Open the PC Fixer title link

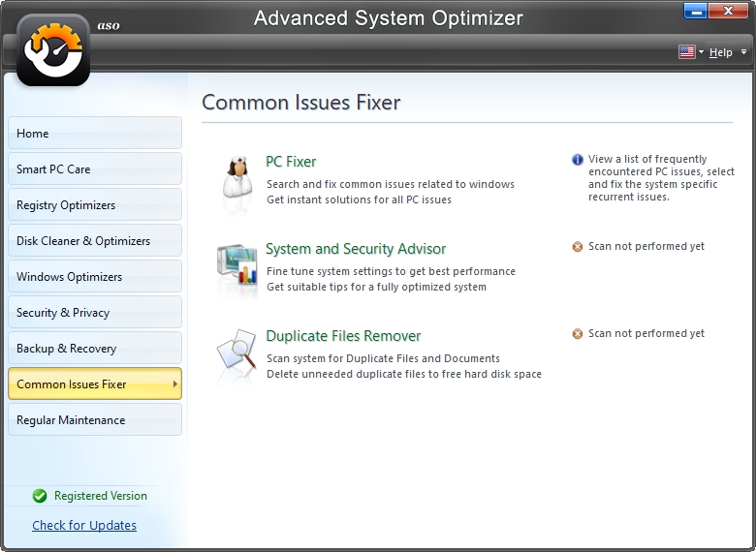(x=291, y=162)
